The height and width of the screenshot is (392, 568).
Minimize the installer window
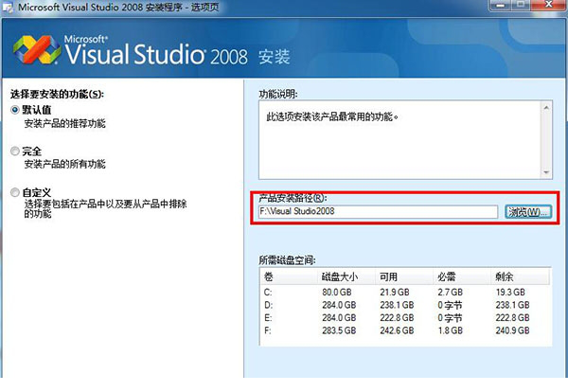coord(501,5)
